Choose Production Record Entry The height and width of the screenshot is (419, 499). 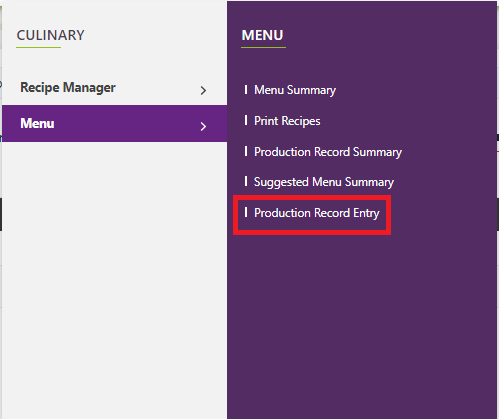pos(317,213)
